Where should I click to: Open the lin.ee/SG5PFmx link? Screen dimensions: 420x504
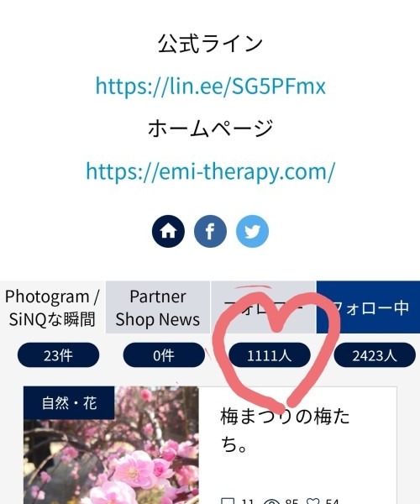[211, 87]
